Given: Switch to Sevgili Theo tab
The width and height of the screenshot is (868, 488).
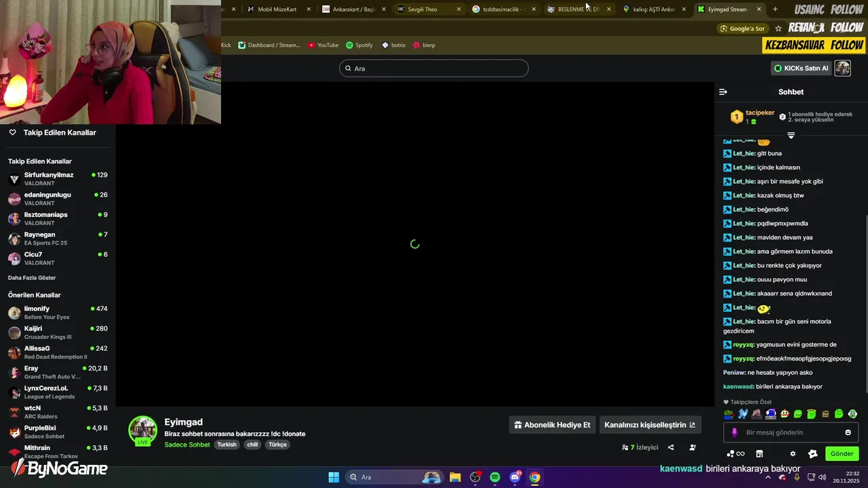Looking at the screenshot, I should [429, 9].
